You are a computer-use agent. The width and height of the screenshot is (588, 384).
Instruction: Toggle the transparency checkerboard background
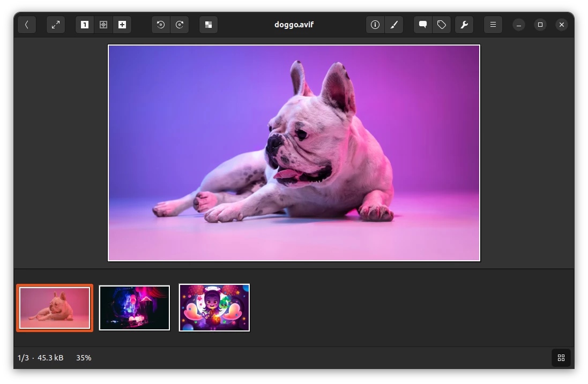[x=209, y=25]
